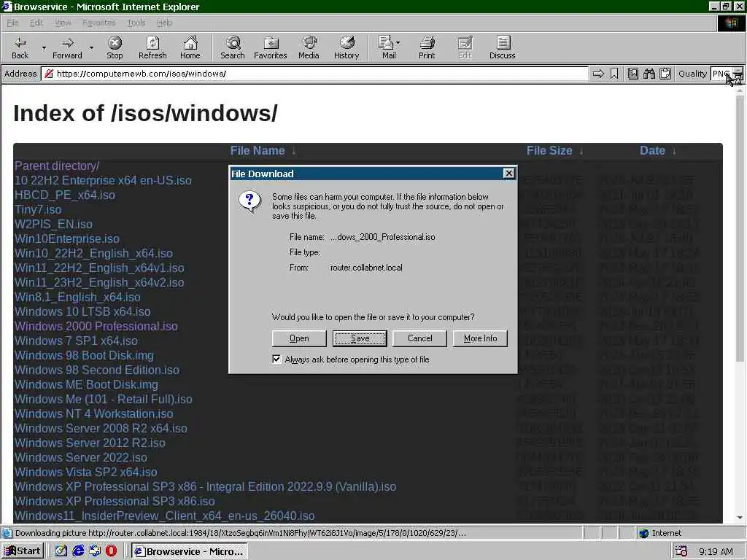Open the Back button history dropdown arrow
This screenshot has height=560, width=747.
coord(44,48)
